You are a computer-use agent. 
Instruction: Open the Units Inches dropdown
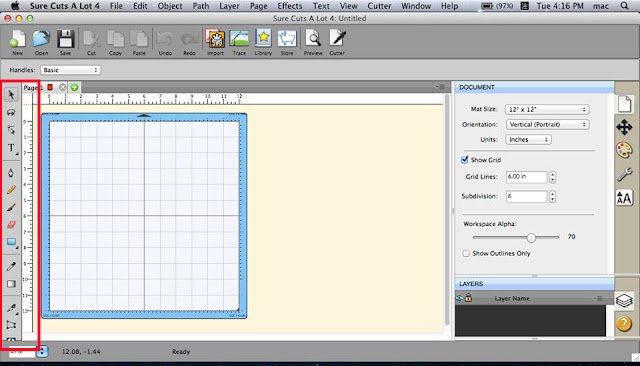(528, 140)
